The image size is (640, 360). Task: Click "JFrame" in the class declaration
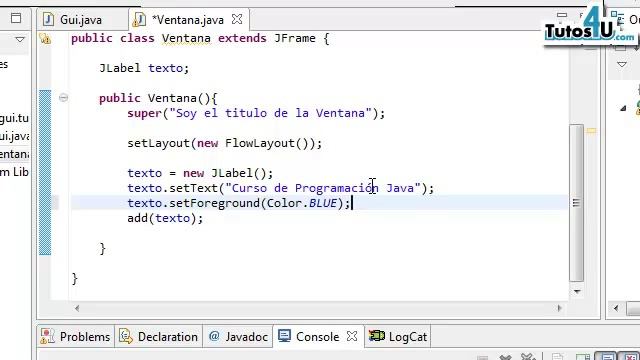coord(295,38)
